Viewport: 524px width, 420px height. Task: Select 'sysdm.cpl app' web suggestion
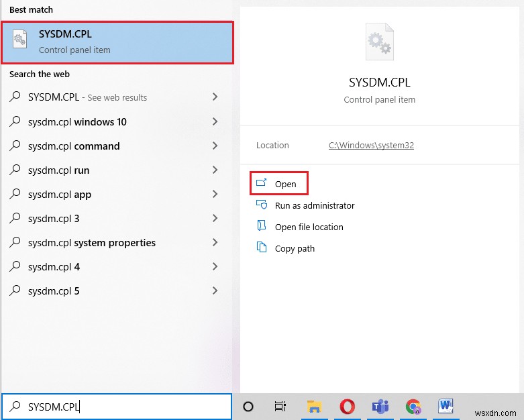click(117, 194)
